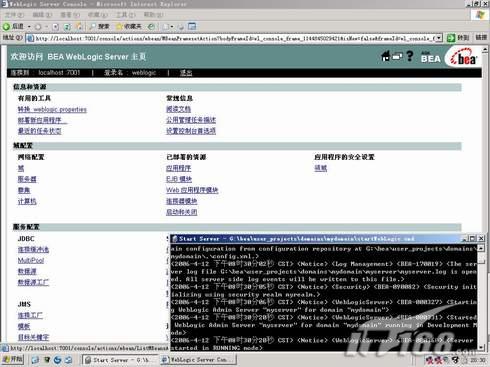Open the Servers link under network configuration
The height and width of the screenshot is (367, 490).
click(x=27, y=179)
